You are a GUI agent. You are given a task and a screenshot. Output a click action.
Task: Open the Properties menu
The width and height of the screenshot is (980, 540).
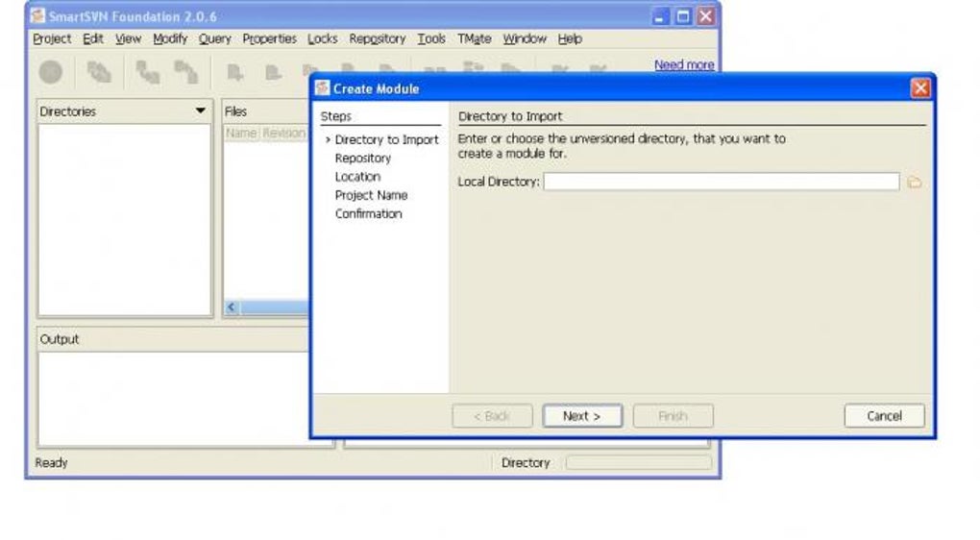pyautogui.click(x=269, y=38)
